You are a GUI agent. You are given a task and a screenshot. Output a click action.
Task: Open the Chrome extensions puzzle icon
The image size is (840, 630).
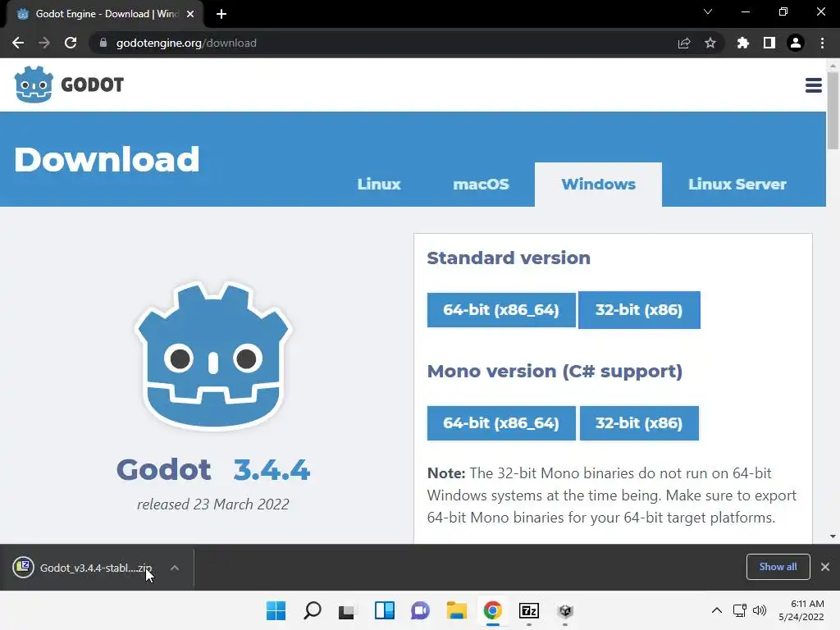click(x=742, y=43)
